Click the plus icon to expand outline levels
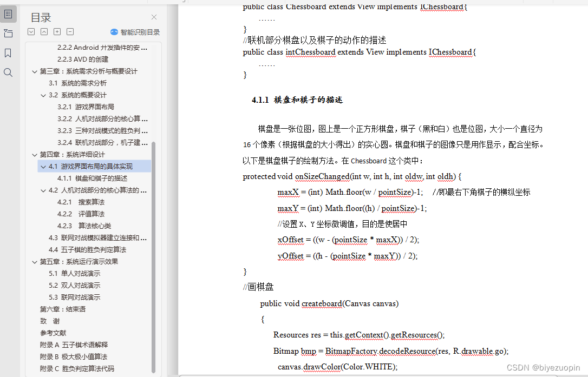 [57, 31]
